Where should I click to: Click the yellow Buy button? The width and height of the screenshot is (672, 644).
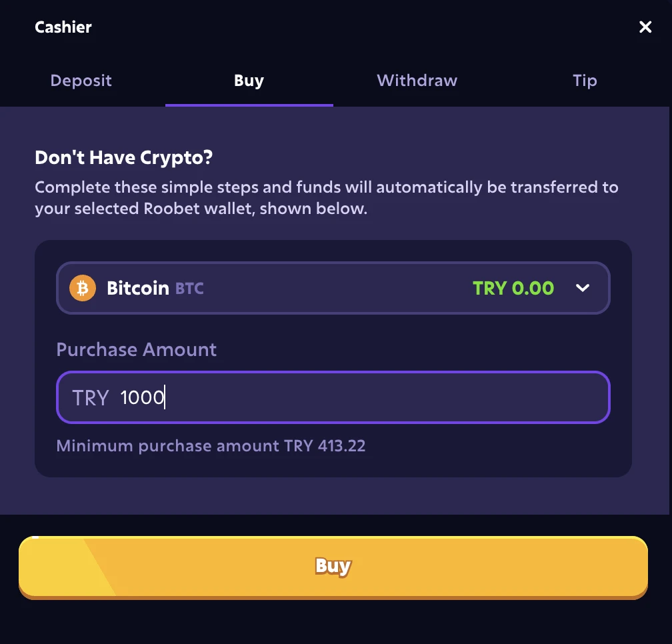tap(333, 567)
